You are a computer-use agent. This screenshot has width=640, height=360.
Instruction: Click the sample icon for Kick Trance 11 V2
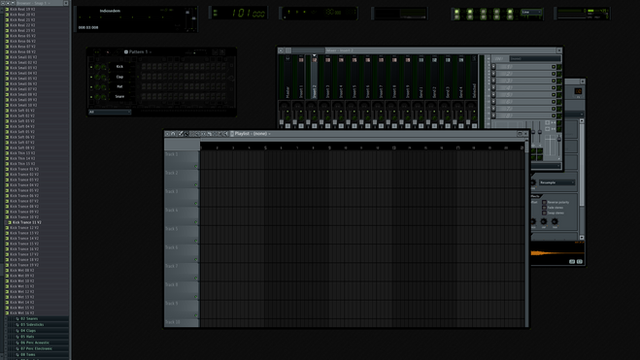(x=10, y=222)
